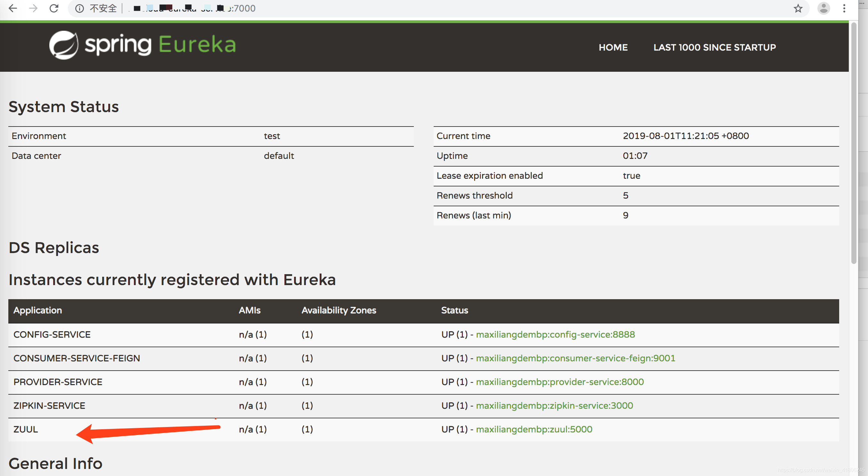Select the ZIPKIN-SERVICE application name
Screen dimensions: 868x476
click(x=49, y=406)
